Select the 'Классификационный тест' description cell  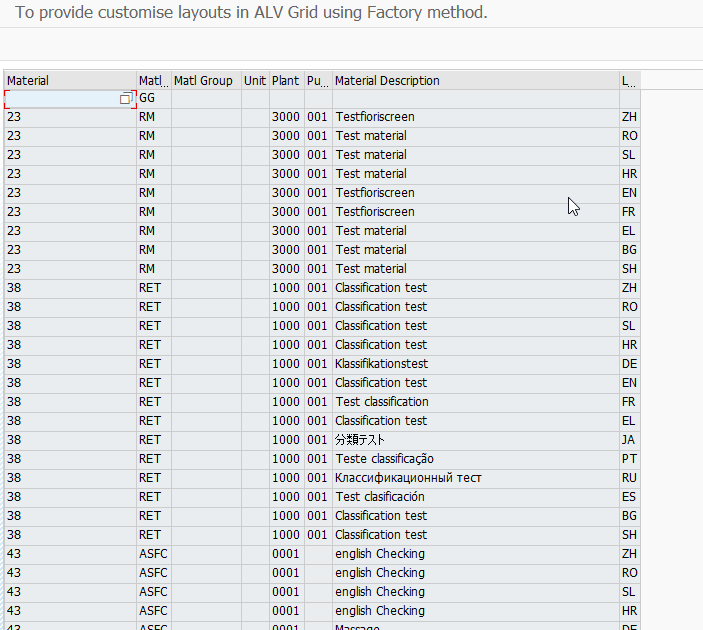(x=476, y=478)
